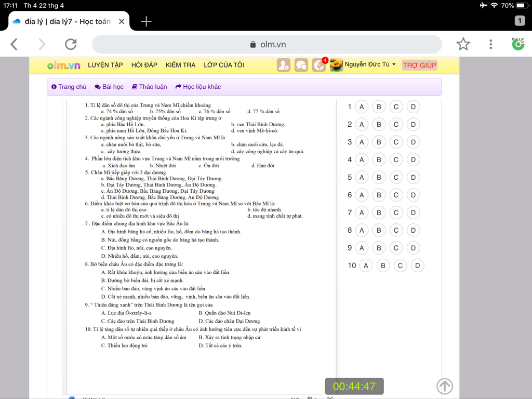Select answer A for question 1

point(362,107)
